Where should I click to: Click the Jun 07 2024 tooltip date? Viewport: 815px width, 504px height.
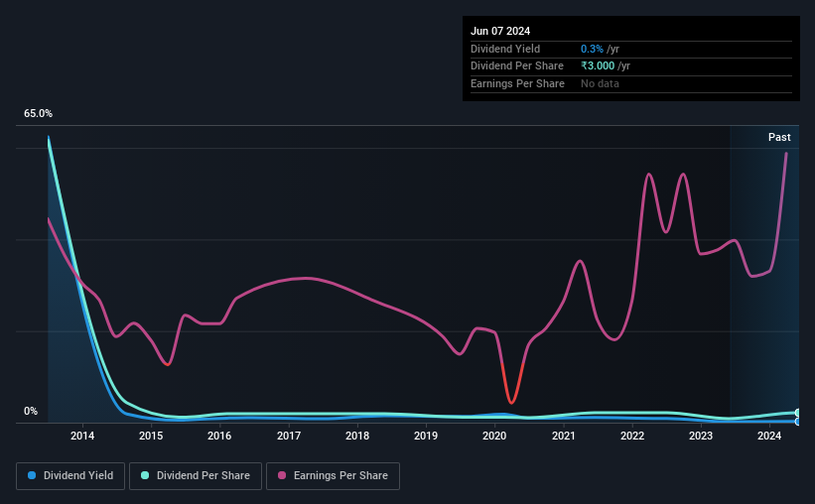point(500,31)
